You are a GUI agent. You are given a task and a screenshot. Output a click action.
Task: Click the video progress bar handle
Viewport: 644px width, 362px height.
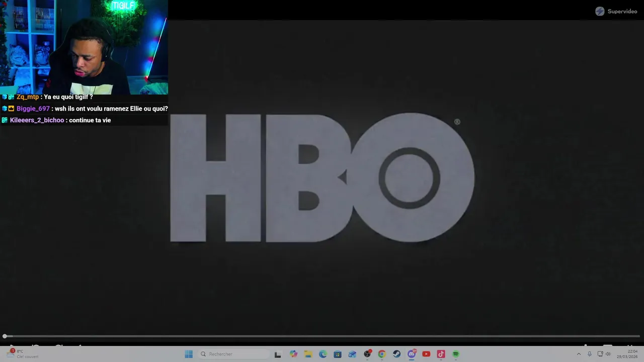(5, 336)
